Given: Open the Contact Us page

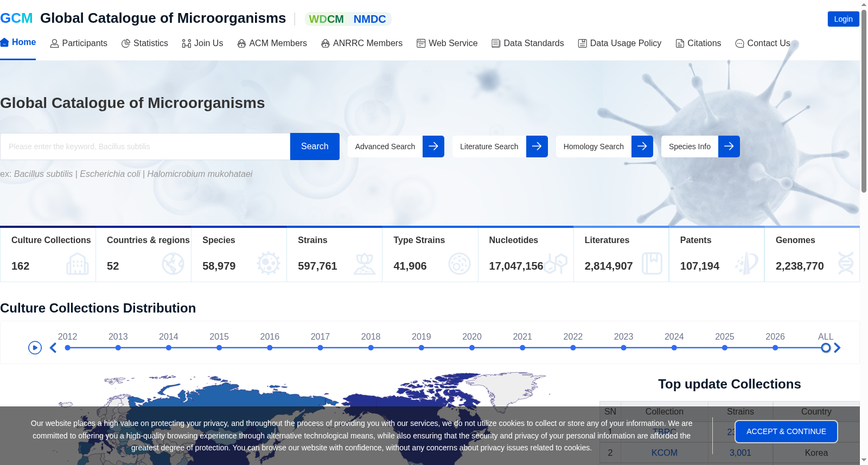Looking at the screenshot, I should 762,43.
